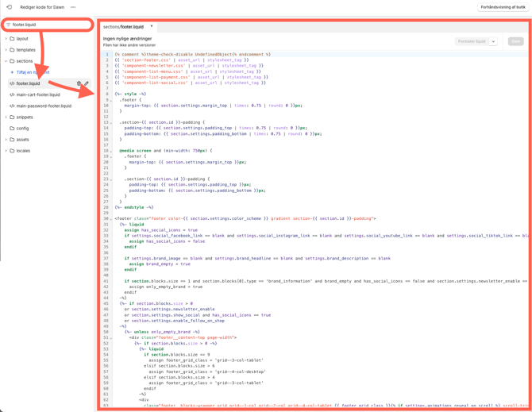The image size is (532, 412).
Task: Click the Forhåndsvisning af butik button
Action: click(x=503, y=7)
